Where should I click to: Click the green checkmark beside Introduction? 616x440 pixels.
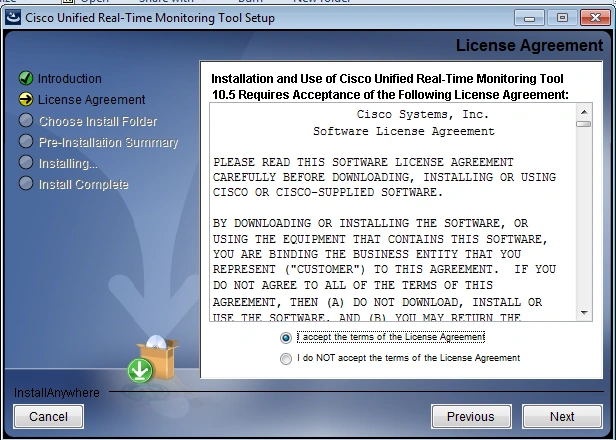tap(26, 78)
